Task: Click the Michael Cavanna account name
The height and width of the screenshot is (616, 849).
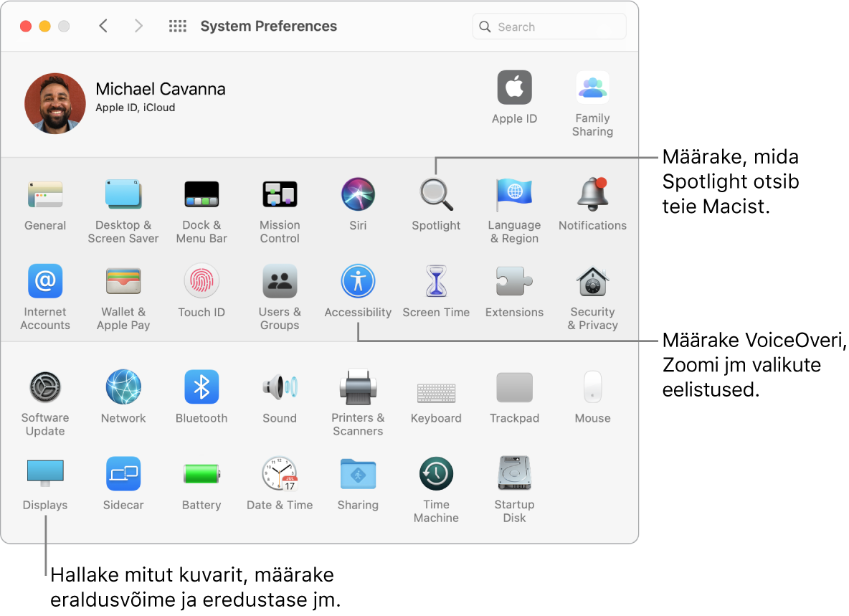Action: click(161, 89)
